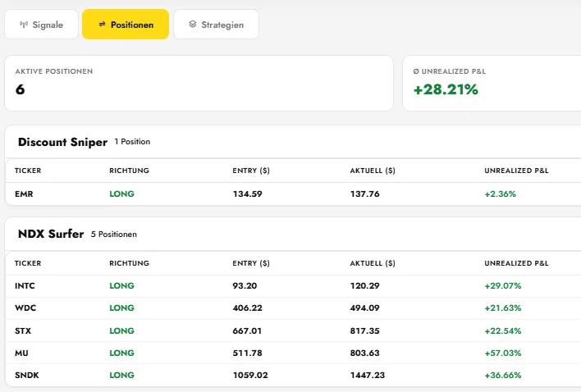Click the arrows icon on the Positionen tab
Viewport: 581px width, 392px height.
pyautogui.click(x=102, y=25)
